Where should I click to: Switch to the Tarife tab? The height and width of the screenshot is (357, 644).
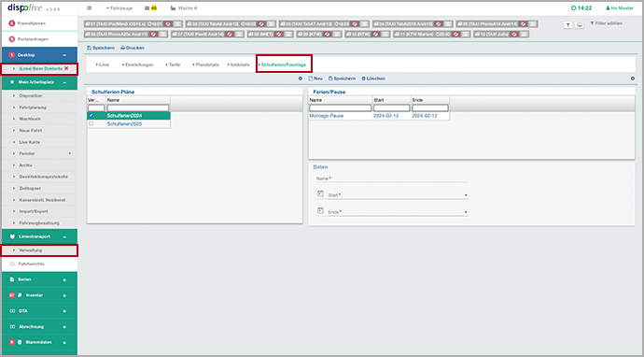[x=174, y=64]
